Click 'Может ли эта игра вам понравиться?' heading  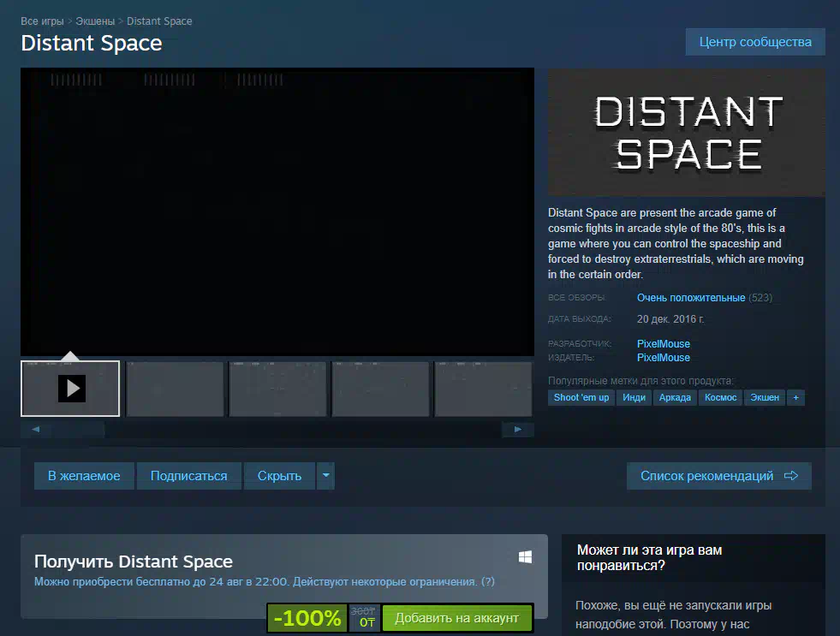[x=649, y=558]
